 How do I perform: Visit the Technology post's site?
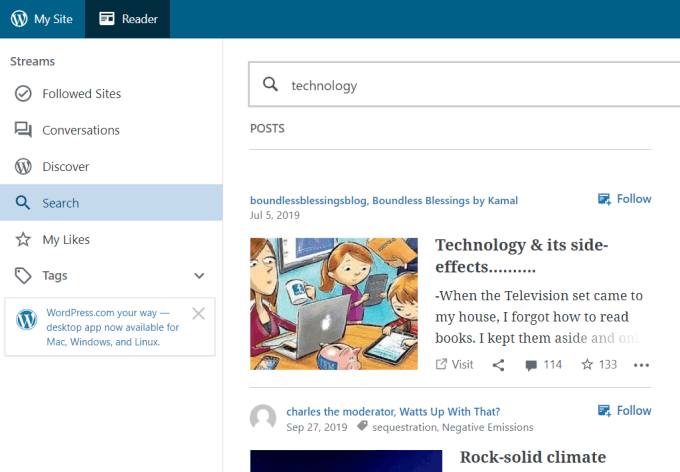pyautogui.click(x=454, y=365)
